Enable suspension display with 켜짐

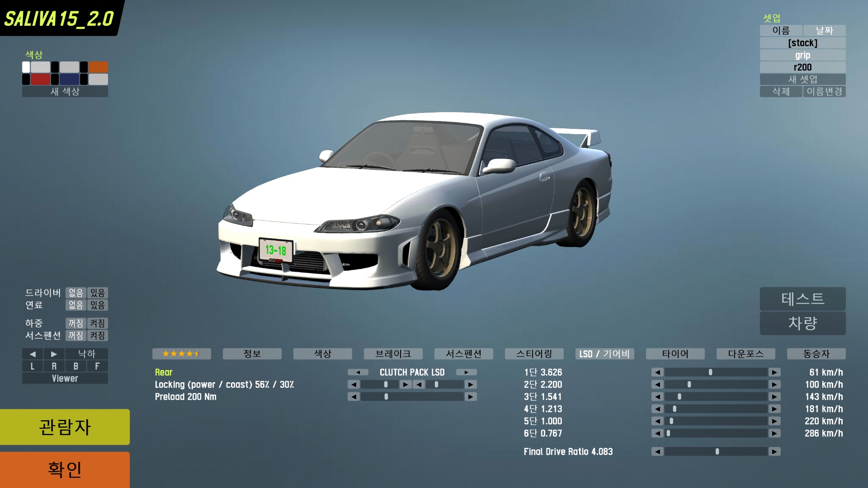[x=97, y=335]
